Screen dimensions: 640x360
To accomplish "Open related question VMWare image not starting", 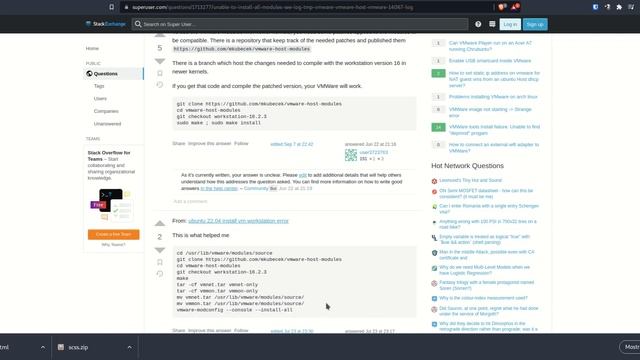I will pos(490,112).
